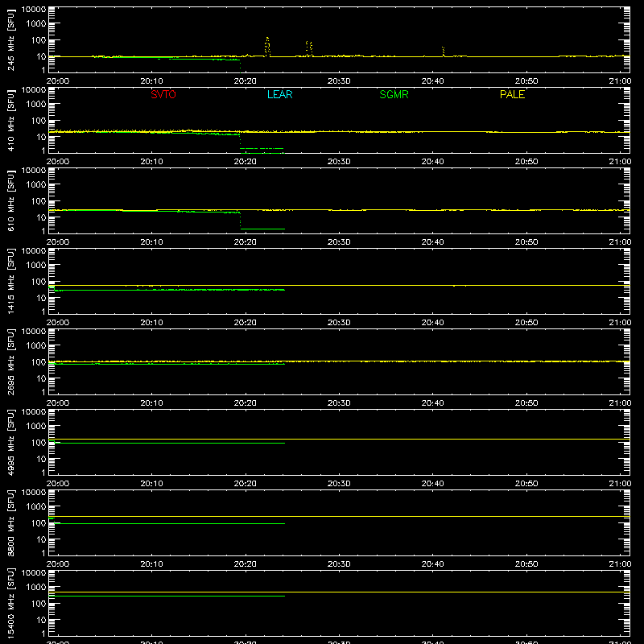This screenshot has height=644, width=644.
Task: Click the 10 y-axis label of 15400 MHz plot
Action: [x=41, y=620]
